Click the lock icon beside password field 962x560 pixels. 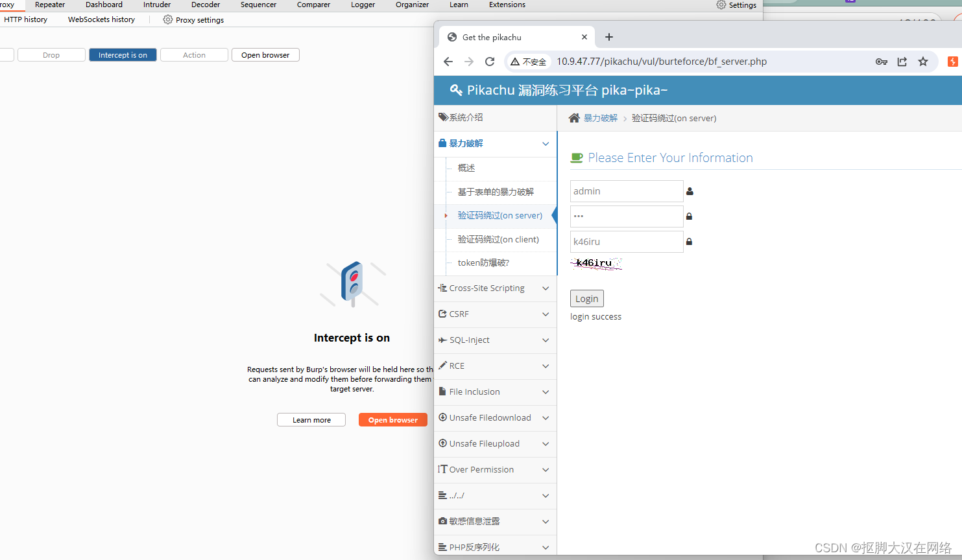(x=689, y=216)
